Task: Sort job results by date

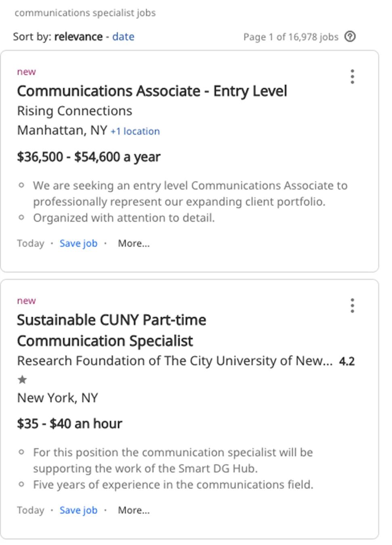Action: coord(123,37)
